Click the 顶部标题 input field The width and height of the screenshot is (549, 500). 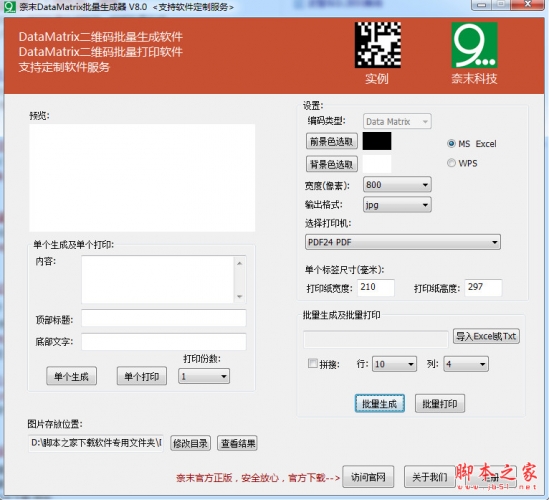[x=164, y=318]
